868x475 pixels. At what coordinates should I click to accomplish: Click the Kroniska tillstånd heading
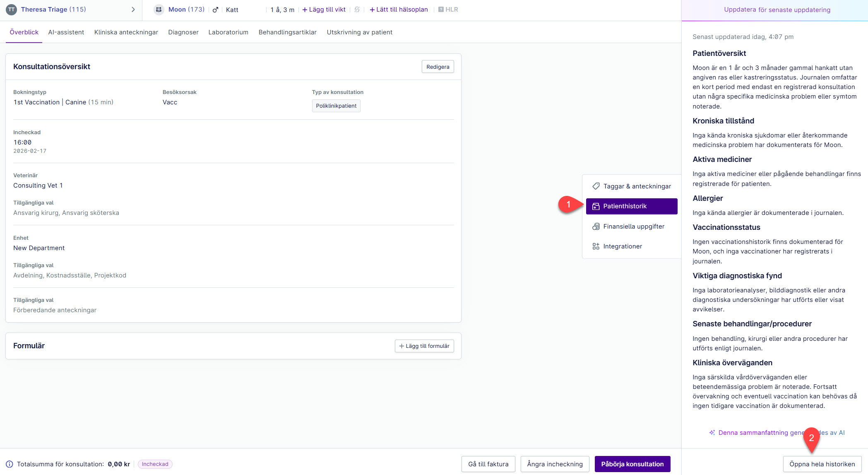click(724, 121)
